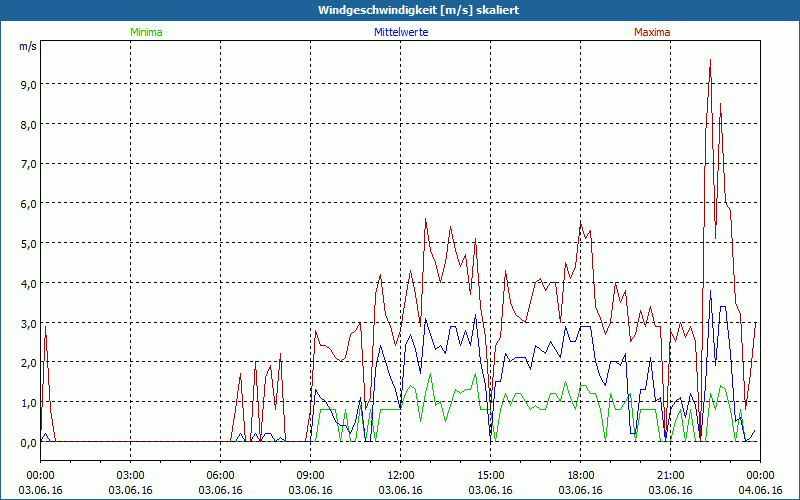The height and width of the screenshot is (500, 800).
Task: Click the 03:00 time axis label
Action: pyautogui.click(x=131, y=475)
